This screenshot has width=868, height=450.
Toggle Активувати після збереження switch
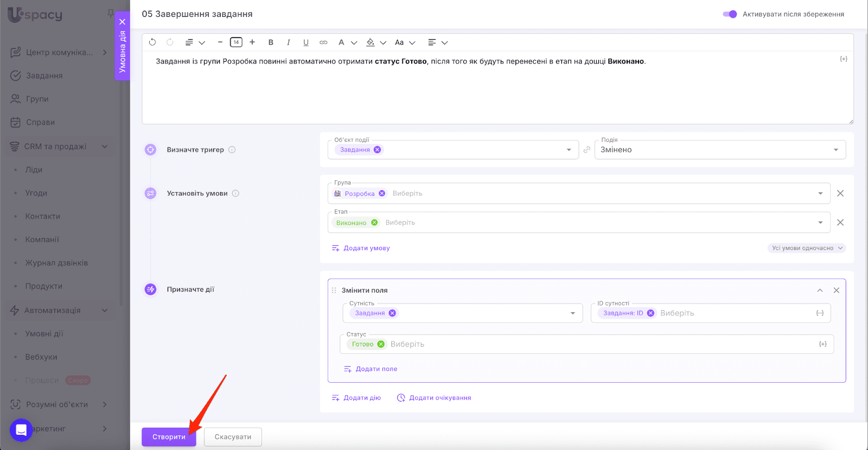click(x=730, y=14)
